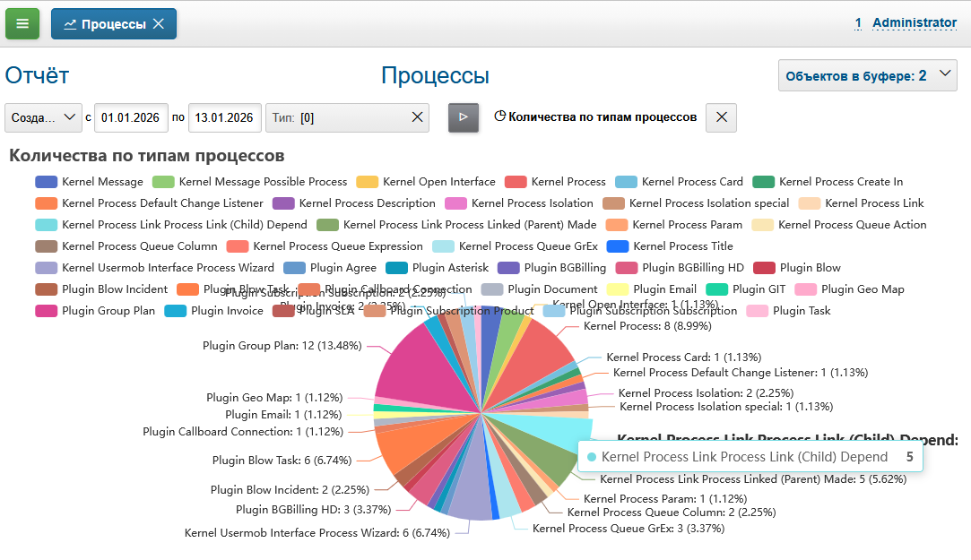
Task: Click chart icon in the Процессы tab
Action: coord(70,24)
